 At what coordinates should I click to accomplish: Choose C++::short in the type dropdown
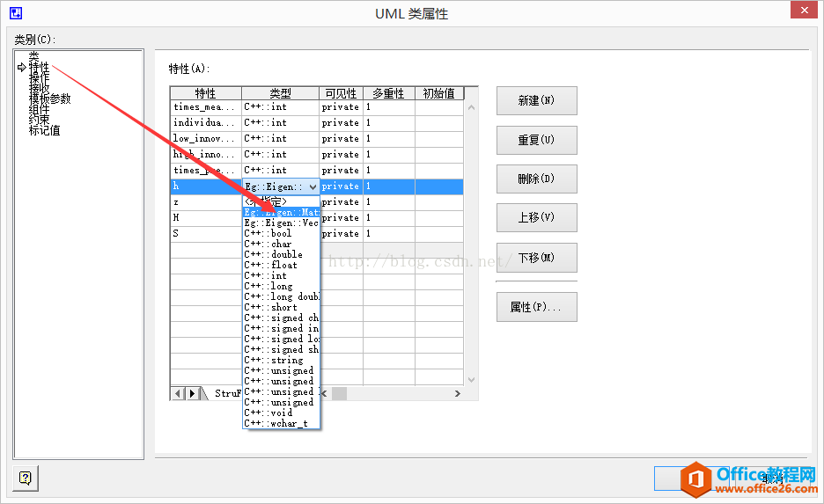[281, 307]
